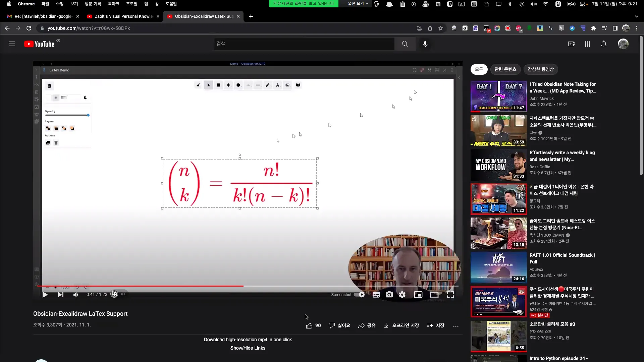Open the 북마크 menu in menu bar

click(x=113, y=4)
